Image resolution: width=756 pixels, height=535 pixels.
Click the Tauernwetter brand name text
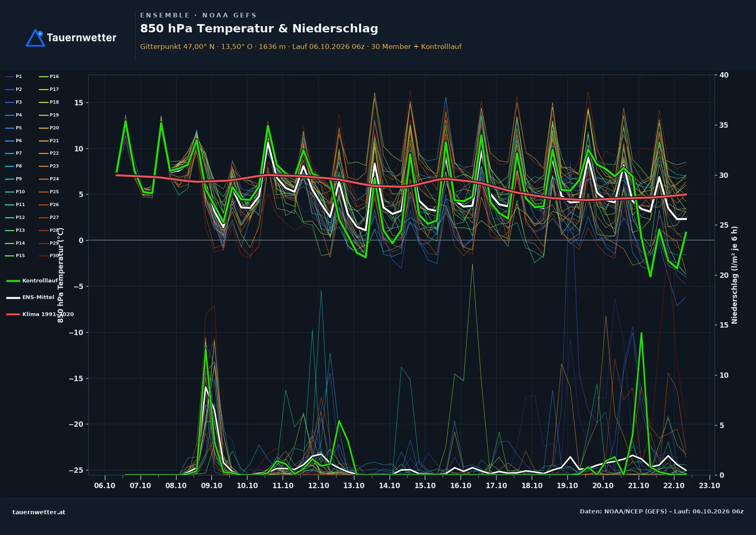tap(82, 38)
